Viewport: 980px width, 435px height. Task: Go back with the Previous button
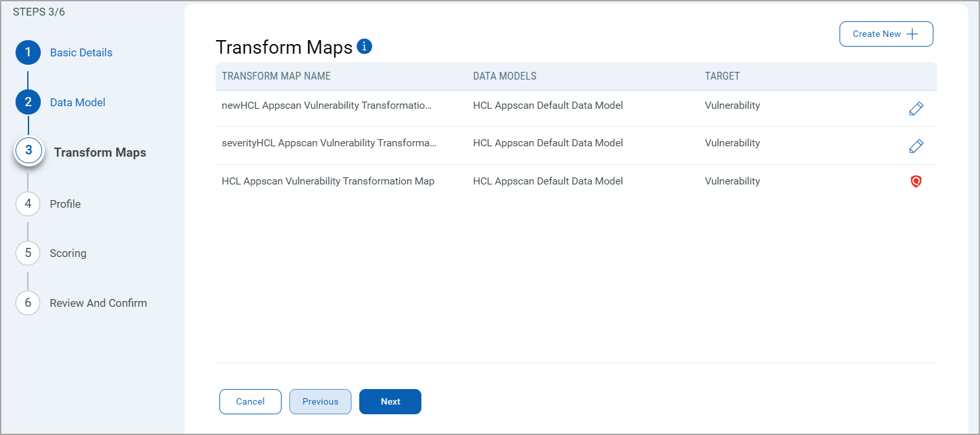pyautogui.click(x=320, y=401)
